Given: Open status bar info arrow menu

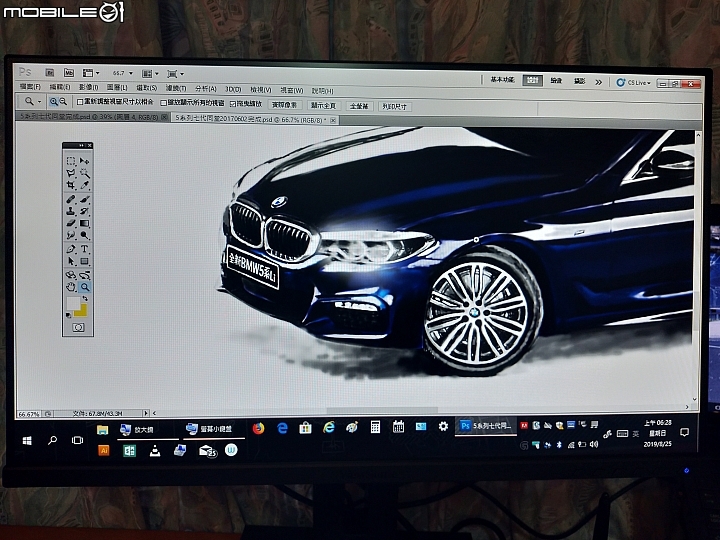Looking at the screenshot, I should [x=146, y=413].
